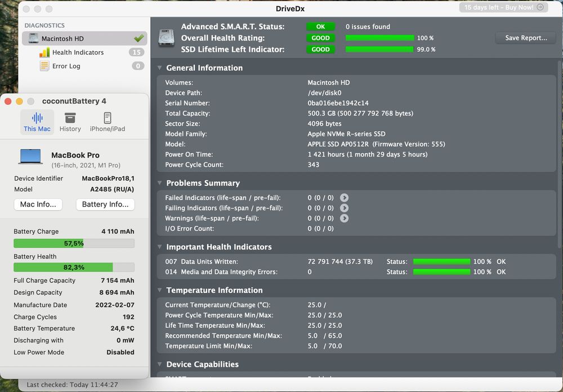Collapse the Problems Summary section
This screenshot has width=563, height=392.
point(159,183)
